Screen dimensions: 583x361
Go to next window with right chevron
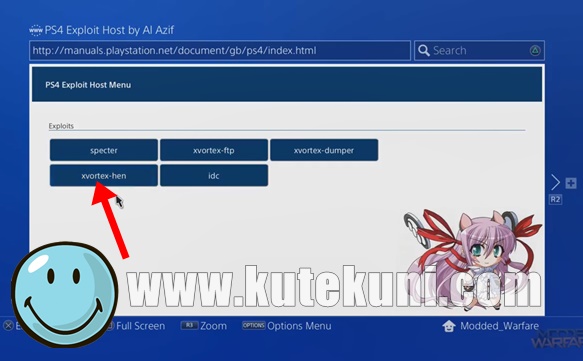click(555, 183)
